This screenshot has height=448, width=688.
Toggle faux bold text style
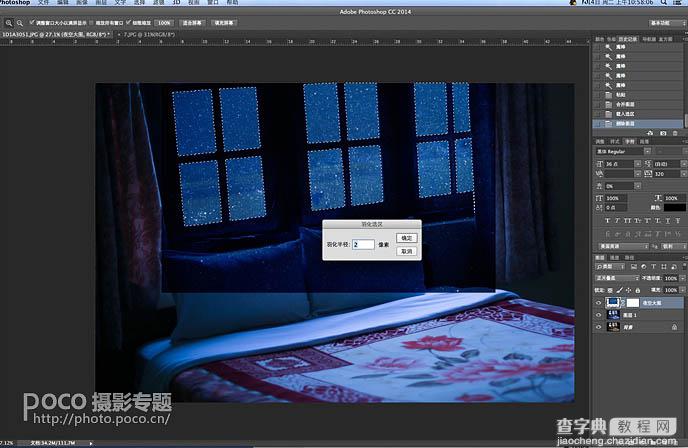(608, 220)
